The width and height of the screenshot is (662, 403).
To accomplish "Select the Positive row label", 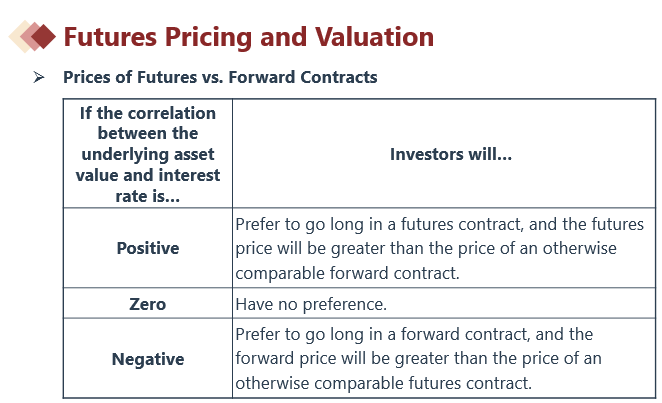I will 148,248.
